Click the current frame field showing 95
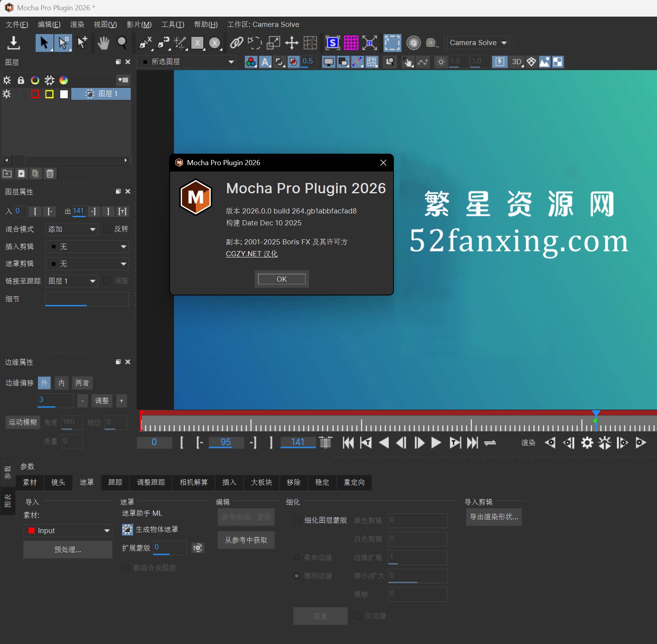Viewport: 657px width, 644px height. pyautogui.click(x=226, y=442)
